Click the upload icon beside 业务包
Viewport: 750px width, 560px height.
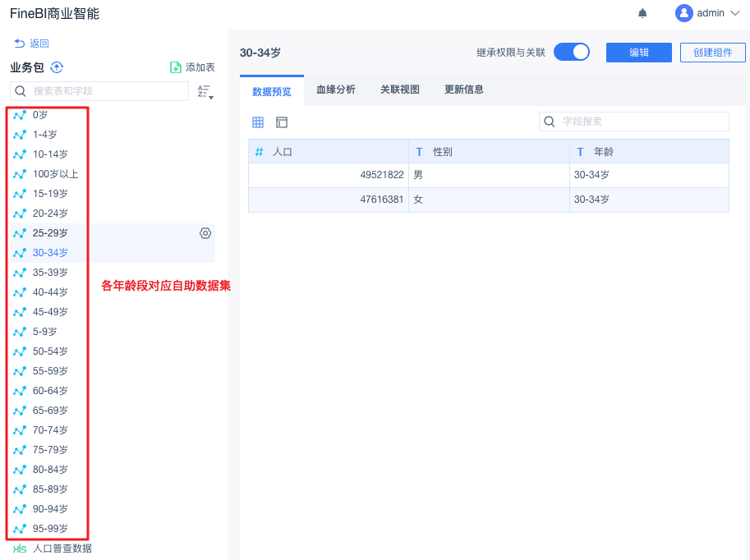[57, 67]
